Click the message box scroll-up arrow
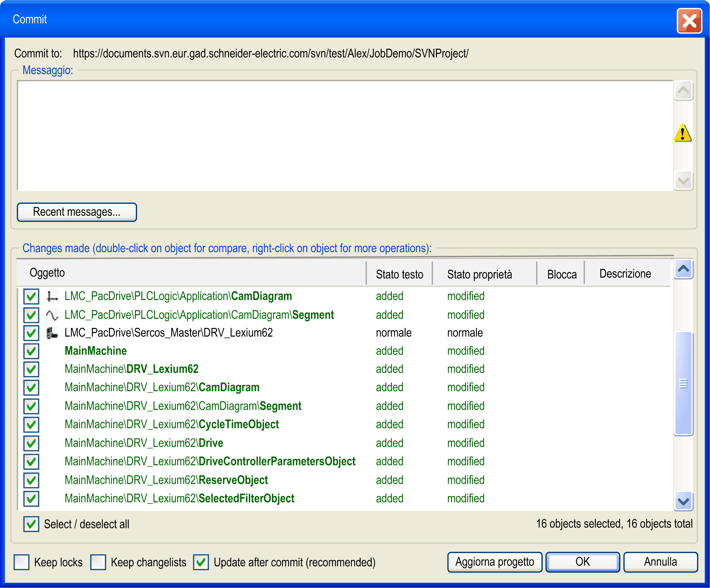This screenshot has height=588, width=710. [683, 91]
